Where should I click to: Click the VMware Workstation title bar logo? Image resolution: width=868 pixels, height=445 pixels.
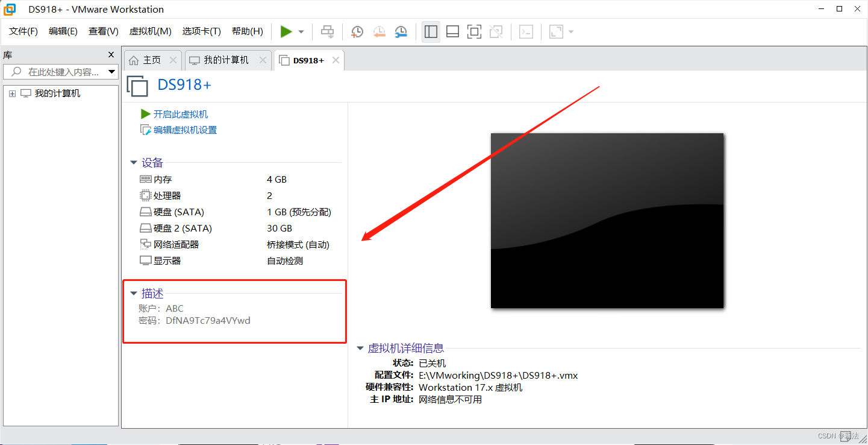click(x=10, y=9)
